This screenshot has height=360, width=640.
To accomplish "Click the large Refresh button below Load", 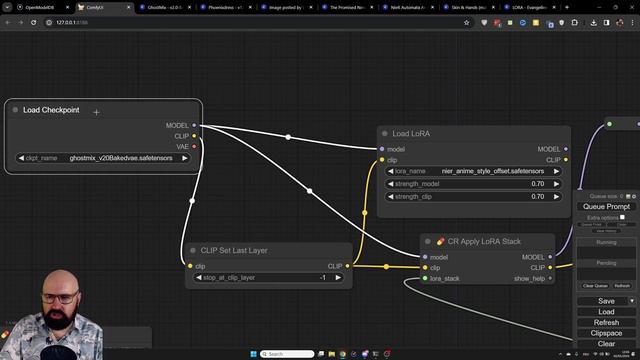I will (606, 322).
